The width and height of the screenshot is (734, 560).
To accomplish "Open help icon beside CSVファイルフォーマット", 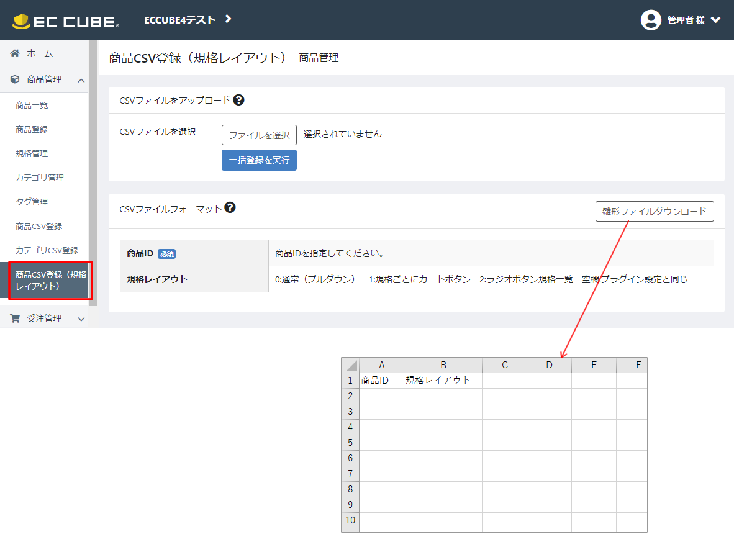I will coord(230,208).
